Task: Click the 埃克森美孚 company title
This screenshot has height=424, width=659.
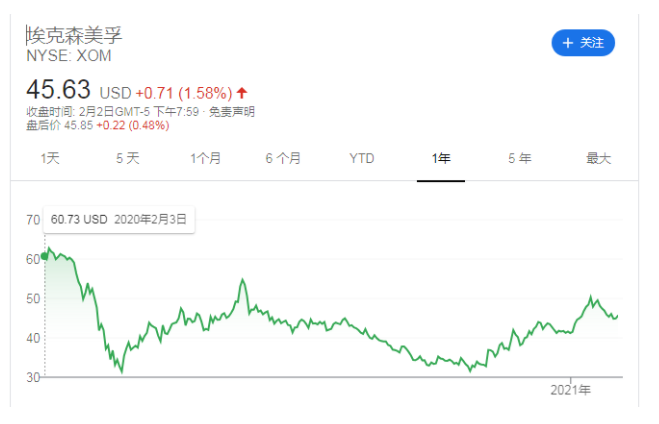Action: (x=74, y=36)
